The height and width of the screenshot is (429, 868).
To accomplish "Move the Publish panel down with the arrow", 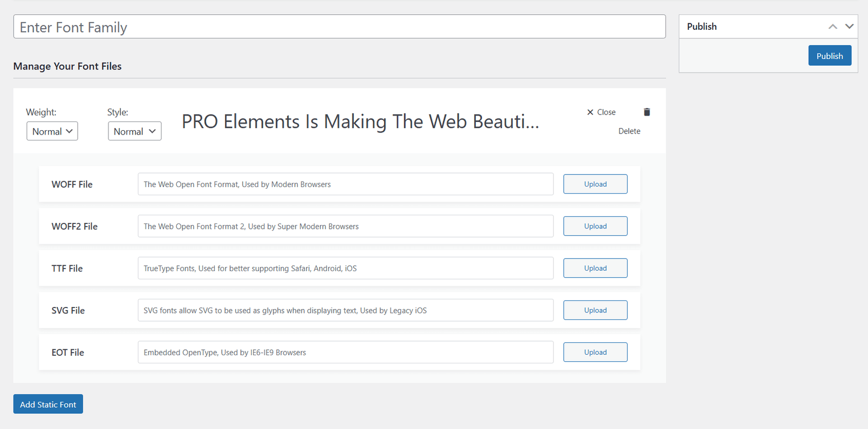I will click(x=850, y=27).
